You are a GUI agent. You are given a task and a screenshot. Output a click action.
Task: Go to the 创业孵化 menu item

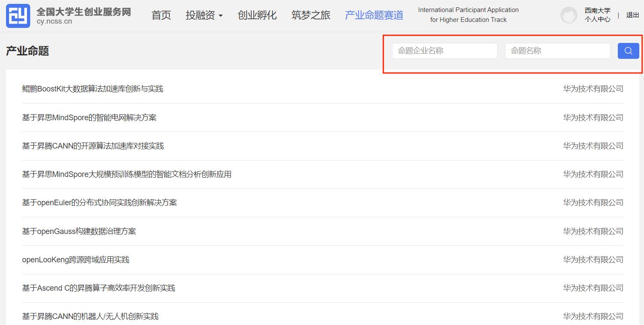pyautogui.click(x=257, y=15)
